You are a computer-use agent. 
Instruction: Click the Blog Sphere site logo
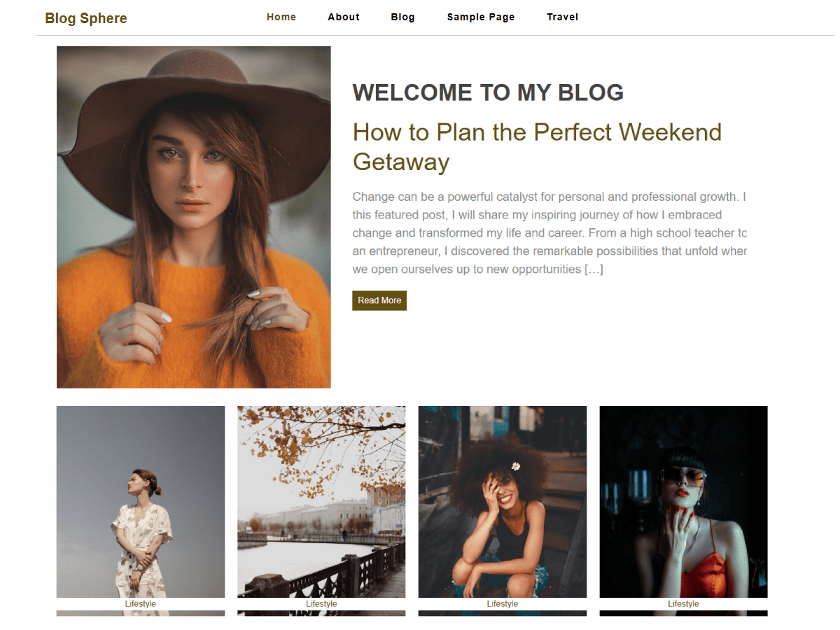(86, 18)
